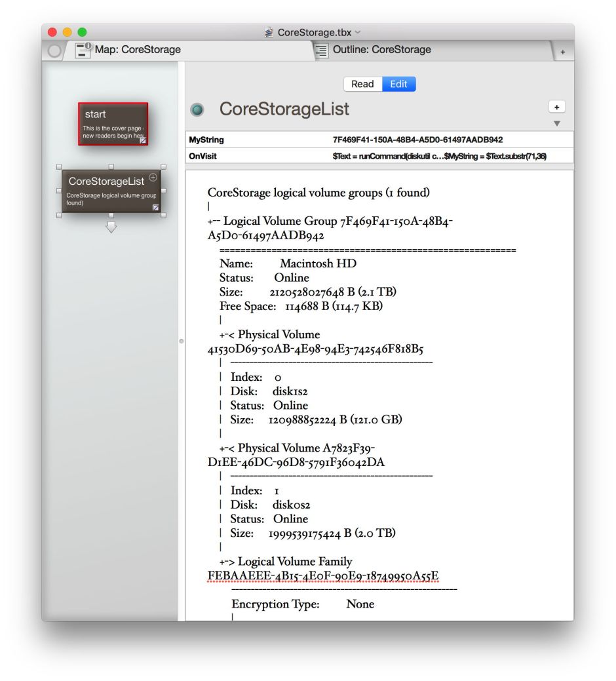616x681 pixels.
Task: Select the start note in the map
Action: click(113, 123)
